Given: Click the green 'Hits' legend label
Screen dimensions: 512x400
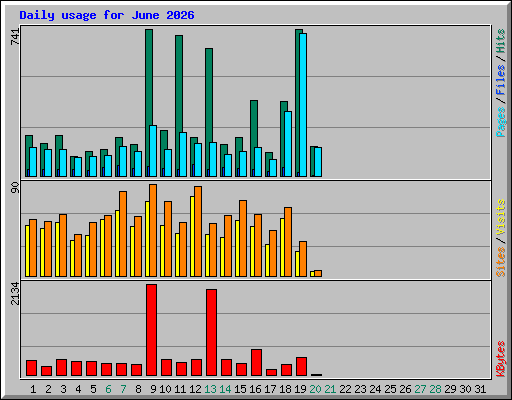Looking at the screenshot, I should (501, 41).
